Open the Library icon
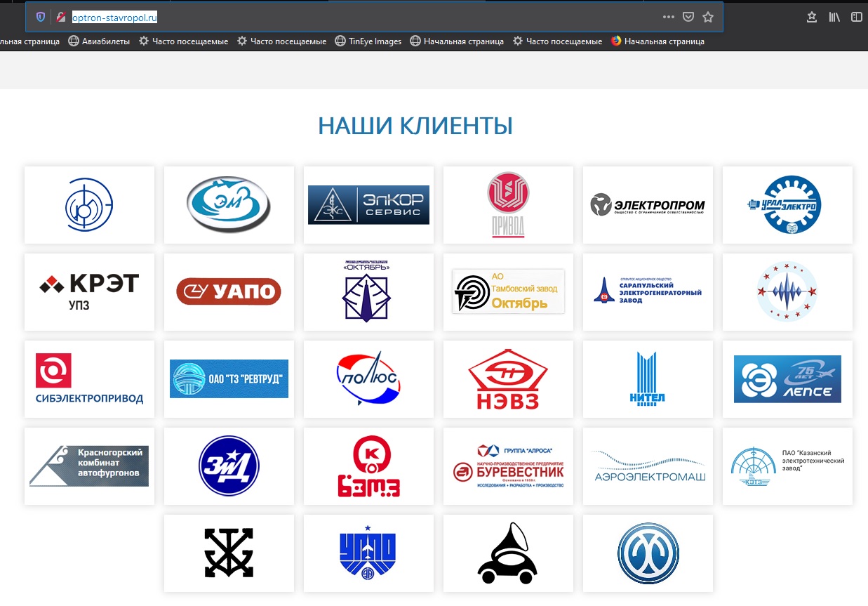868x606 pixels. [834, 17]
